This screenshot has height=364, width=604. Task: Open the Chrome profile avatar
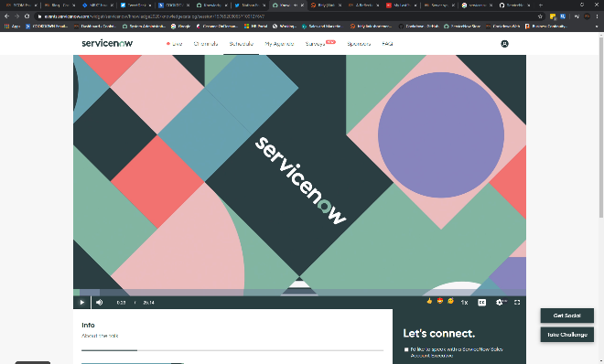tap(587, 16)
